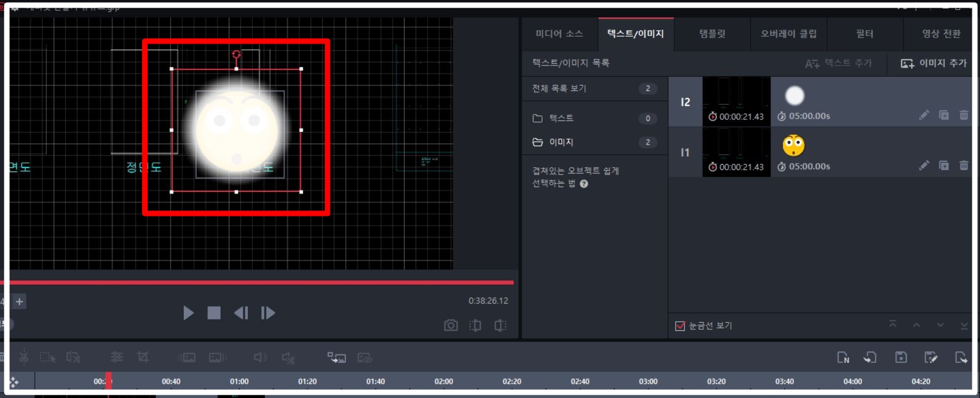This screenshot has width=980, height=398.
Task: Step forward one frame
Action: 268,313
